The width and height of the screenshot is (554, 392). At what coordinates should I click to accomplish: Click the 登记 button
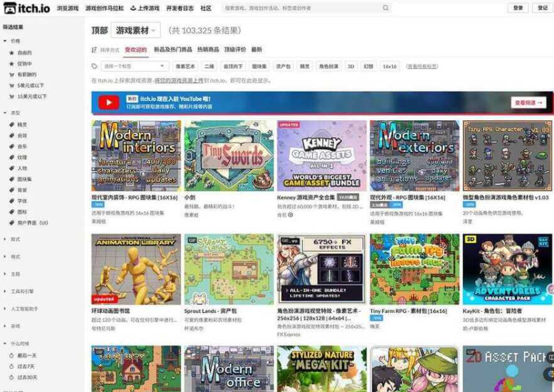(543, 8)
